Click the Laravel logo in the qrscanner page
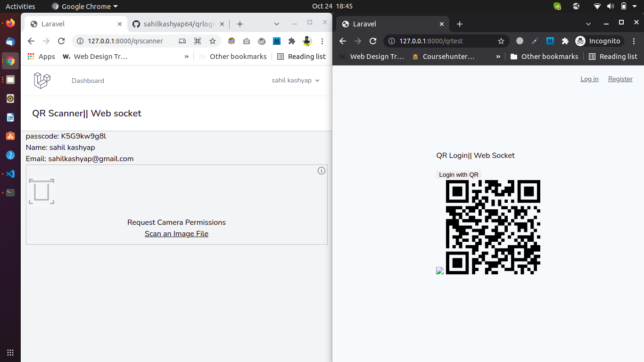This screenshot has height=362, width=644. click(42, 81)
